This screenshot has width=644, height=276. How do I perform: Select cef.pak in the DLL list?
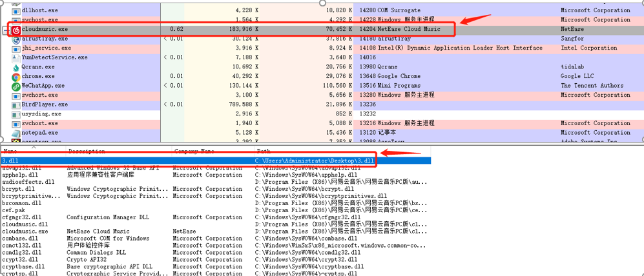(14, 210)
